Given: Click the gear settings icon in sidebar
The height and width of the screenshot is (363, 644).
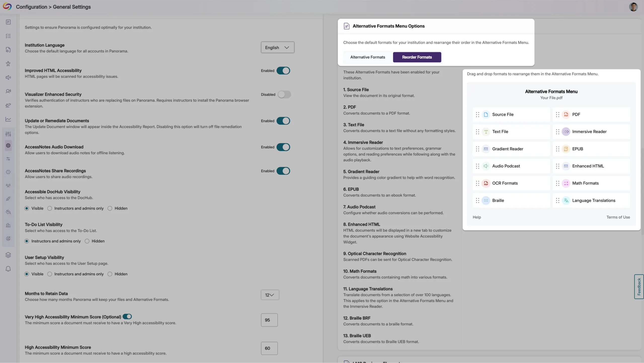Looking at the screenshot, I should (8, 146).
